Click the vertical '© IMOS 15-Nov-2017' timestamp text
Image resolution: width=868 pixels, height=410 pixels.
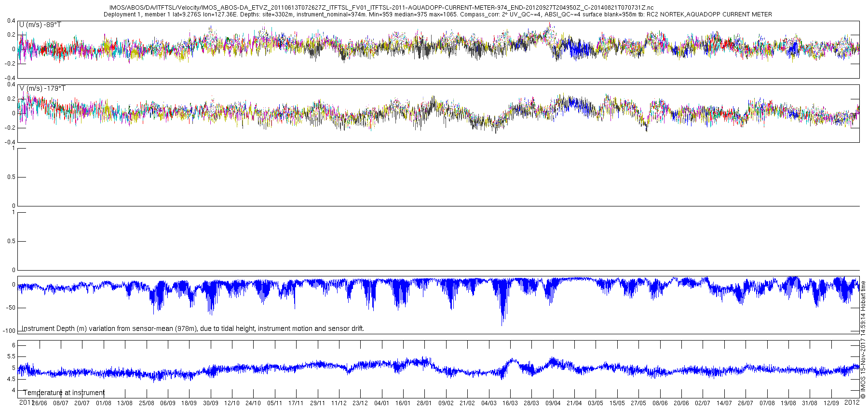(863, 339)
